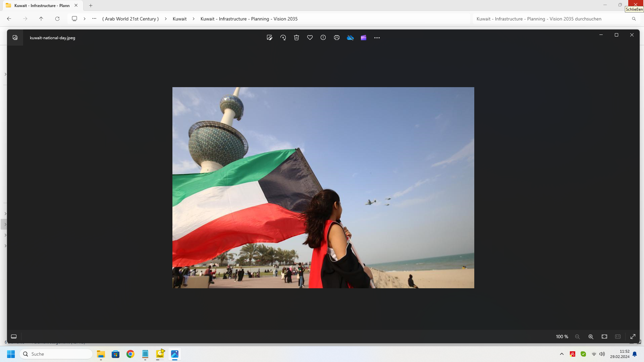Click the displayed Kuwait flag photo

click(323, 188)
